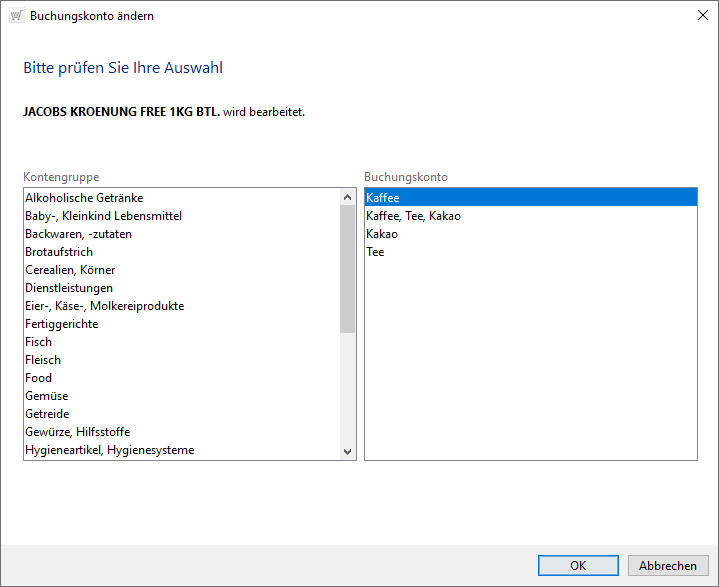719x587 pixels.
Task: Pick Tee as Buchungskonto
Action: coord(375,252)
